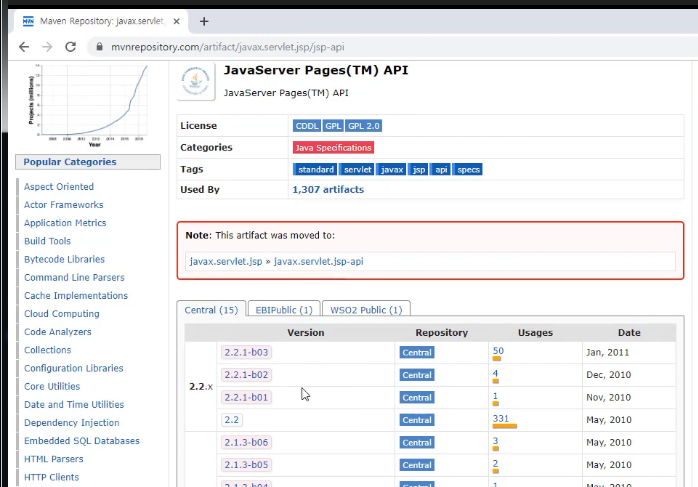Click Central badge in 2.2.1-b03 row
Screen dimensions: 698x487
pyautogui.click(x=417, y=353)
